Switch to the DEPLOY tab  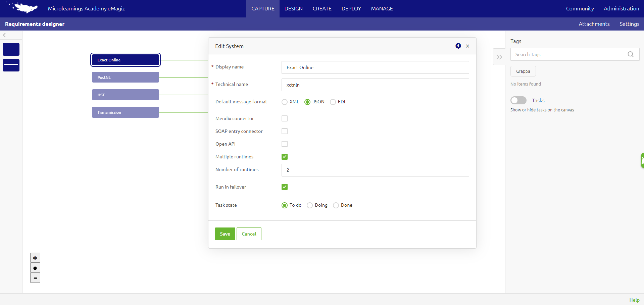pyautogui.click(x=351, y=8)
